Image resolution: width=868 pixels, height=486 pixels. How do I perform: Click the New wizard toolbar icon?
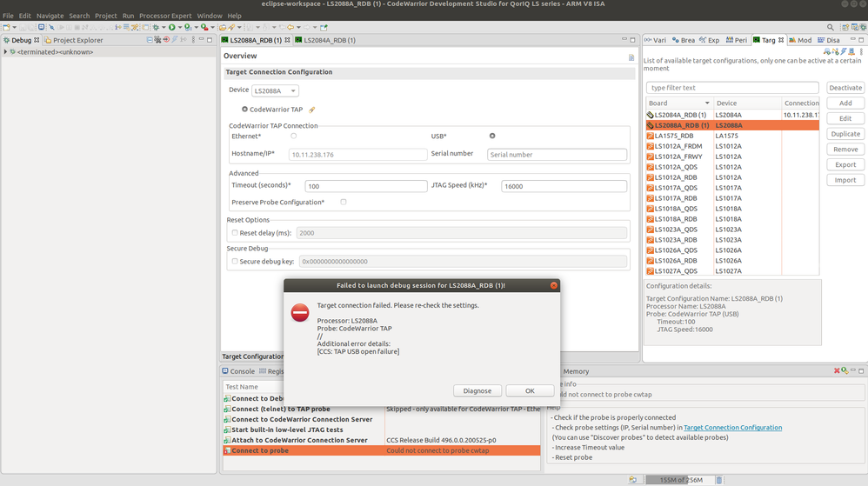click(x=6, y=27)
